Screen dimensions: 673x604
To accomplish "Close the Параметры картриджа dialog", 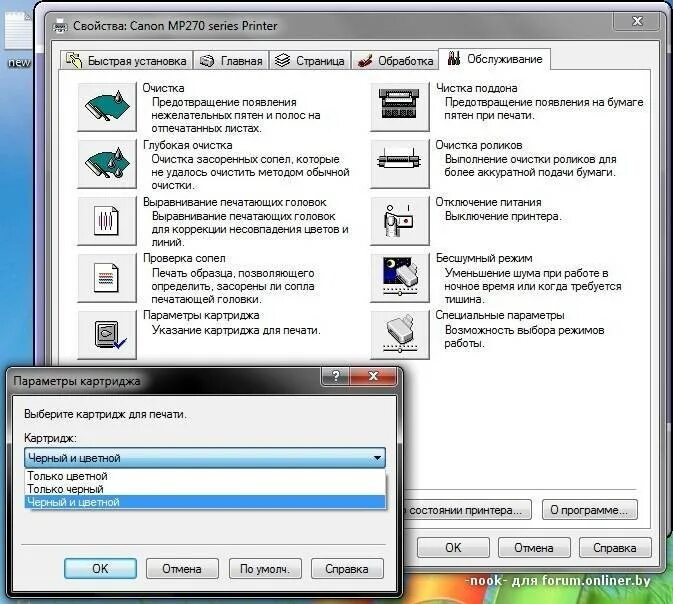I will 373,376.
